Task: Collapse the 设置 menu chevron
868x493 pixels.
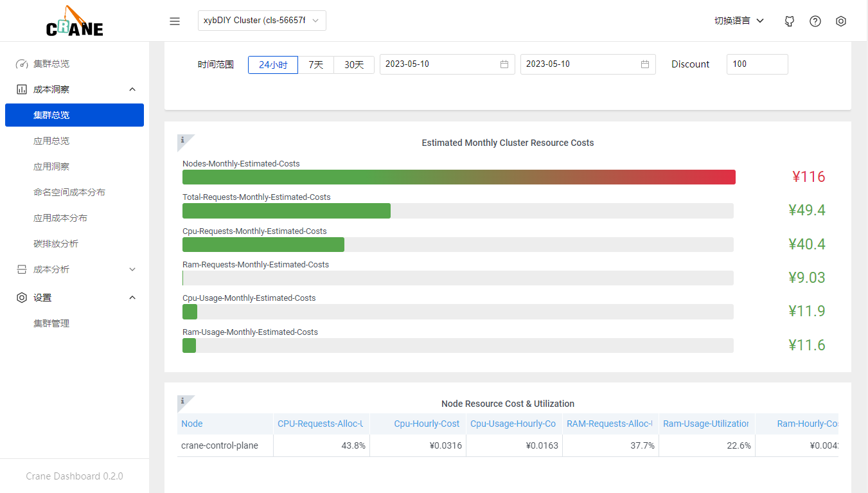Action: 132,298
